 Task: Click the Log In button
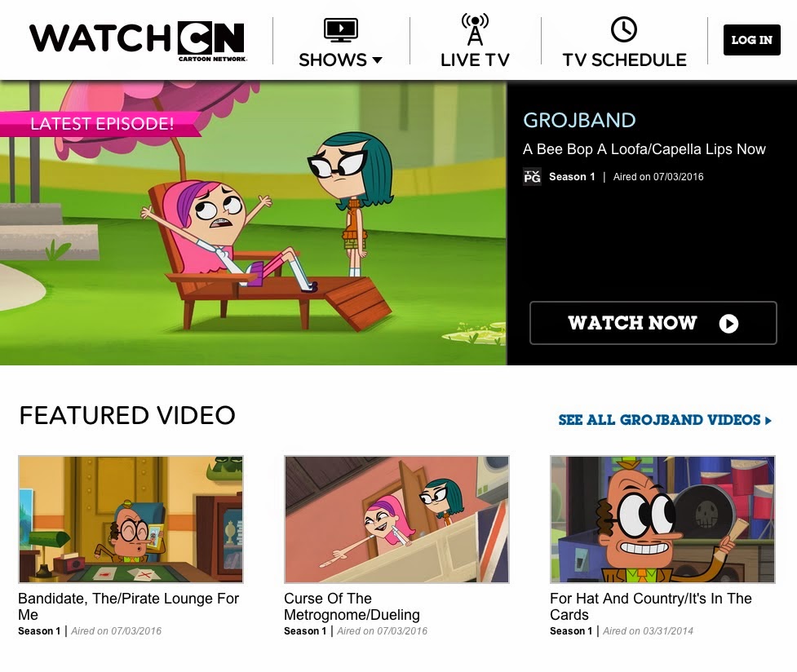752,40
